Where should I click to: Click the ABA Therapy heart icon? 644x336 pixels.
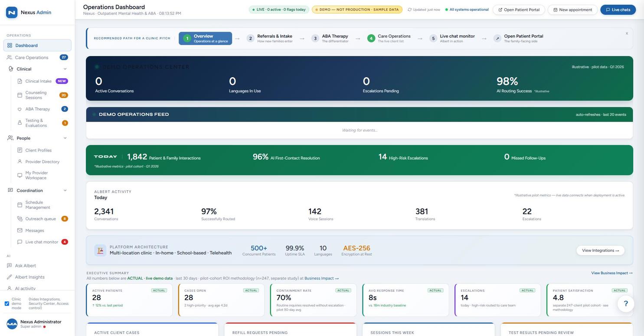20,109
